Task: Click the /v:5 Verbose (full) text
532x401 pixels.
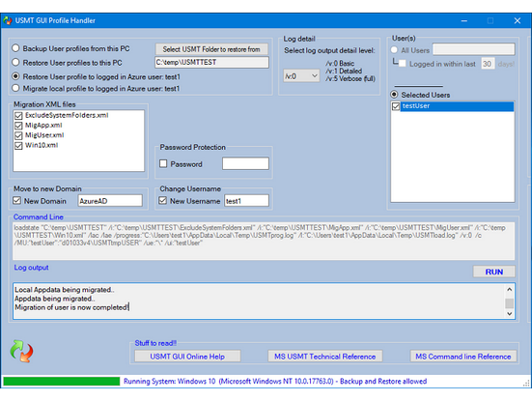Action: coord(350,79)
